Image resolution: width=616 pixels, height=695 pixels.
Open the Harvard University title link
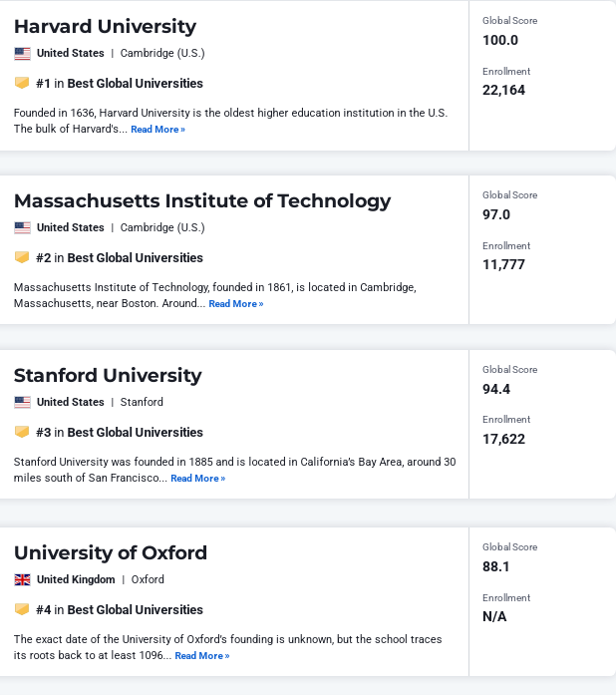coord(105,27)
